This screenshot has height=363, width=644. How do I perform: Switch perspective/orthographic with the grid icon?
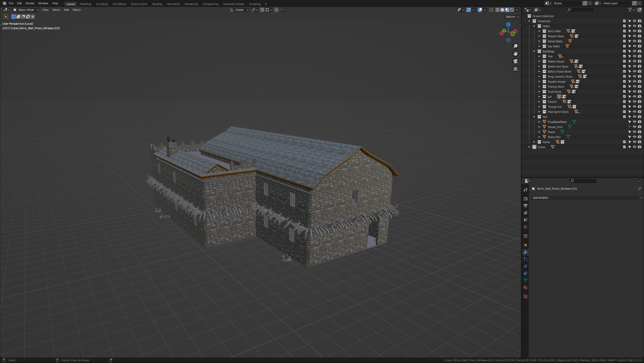(x=515, y=69)
